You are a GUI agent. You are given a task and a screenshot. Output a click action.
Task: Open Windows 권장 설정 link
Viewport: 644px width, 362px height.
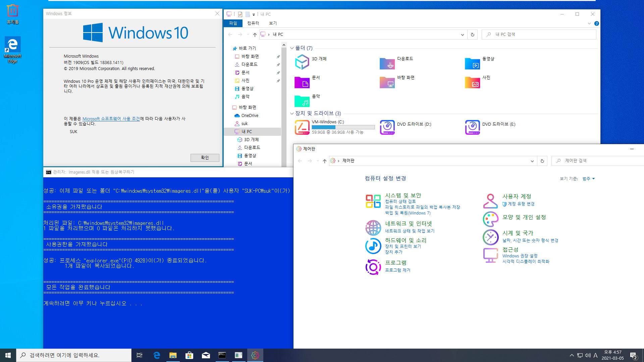(520, 256)
